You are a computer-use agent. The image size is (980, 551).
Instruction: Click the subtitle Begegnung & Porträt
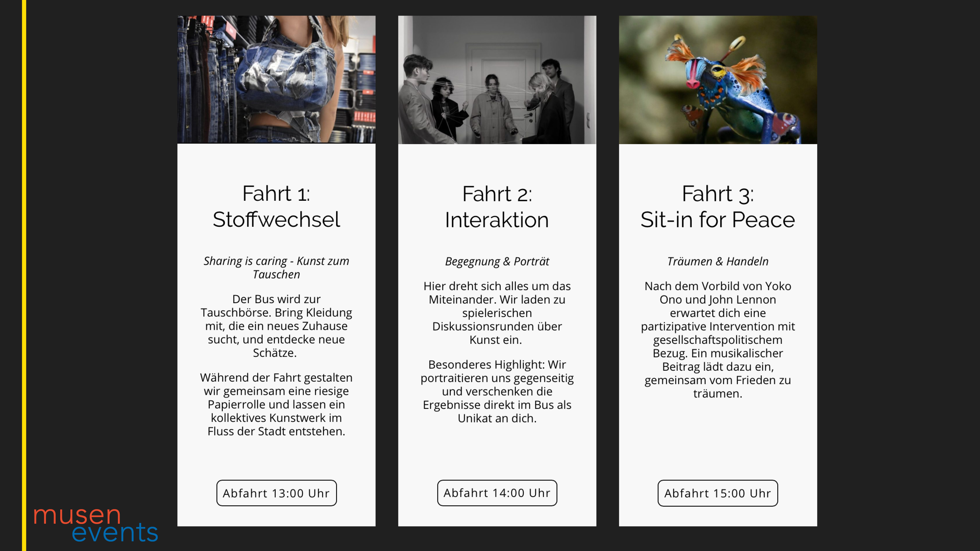click(497, 261)
